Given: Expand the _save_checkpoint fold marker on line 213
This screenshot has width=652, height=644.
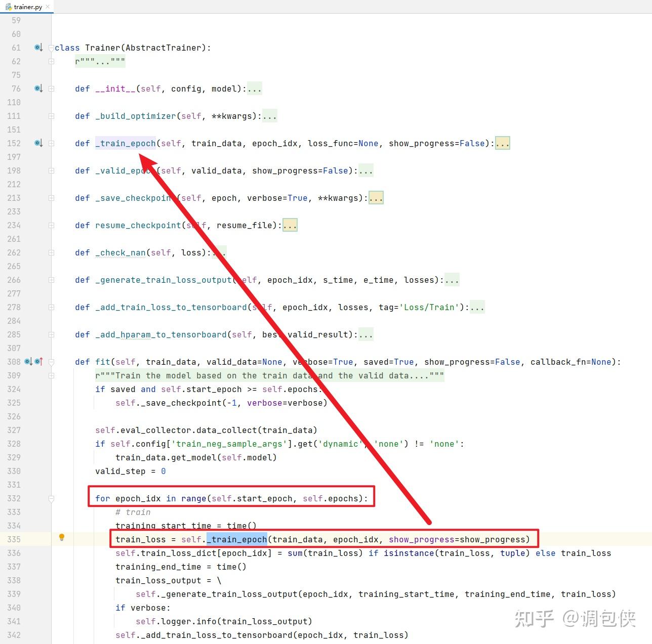Looking at the screenshot, I should [x=51, y=198].
